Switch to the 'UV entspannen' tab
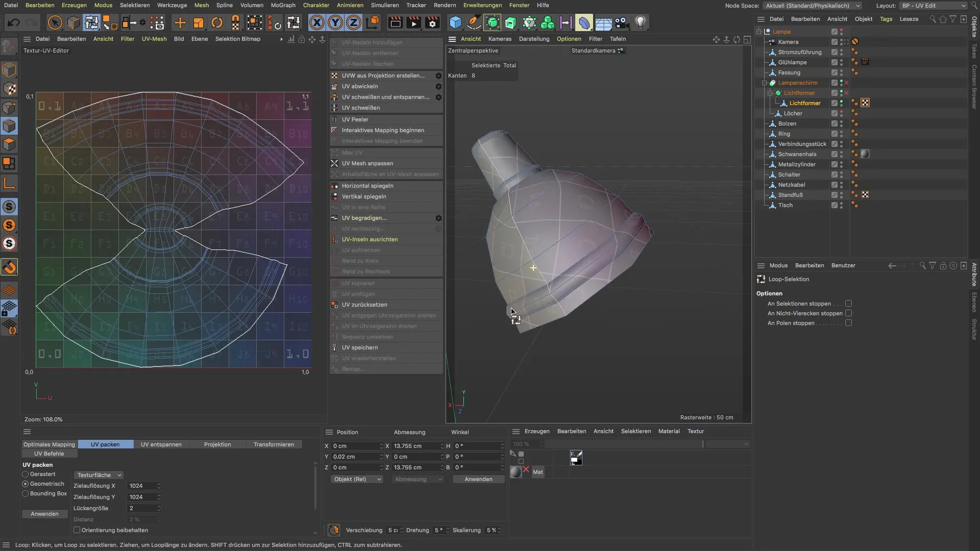980x551 pixels. [161, 444]
